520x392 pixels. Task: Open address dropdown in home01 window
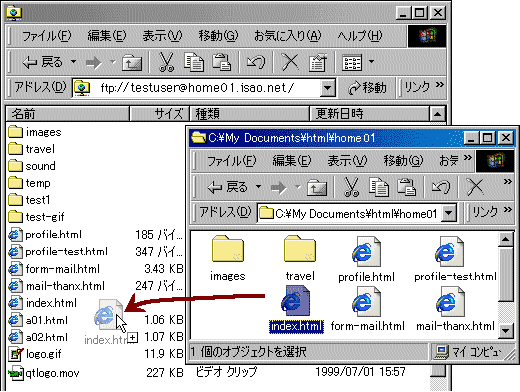coord(449,213)
